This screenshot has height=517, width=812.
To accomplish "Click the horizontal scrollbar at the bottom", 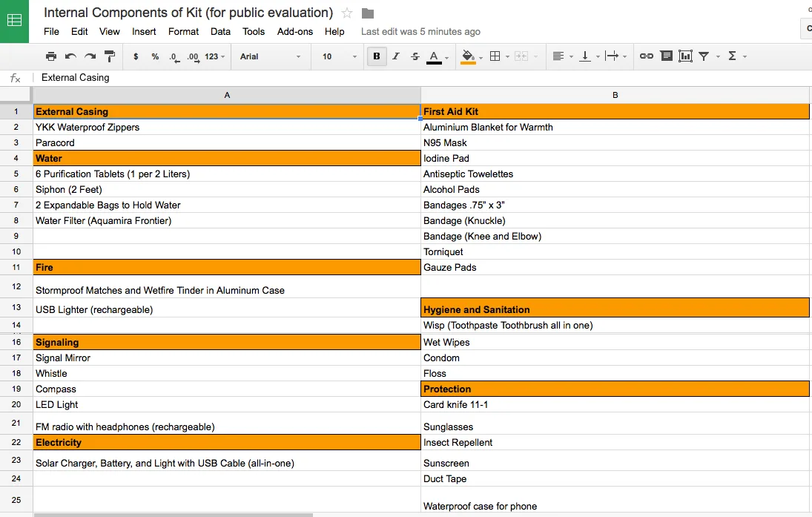I will (174, 515).
